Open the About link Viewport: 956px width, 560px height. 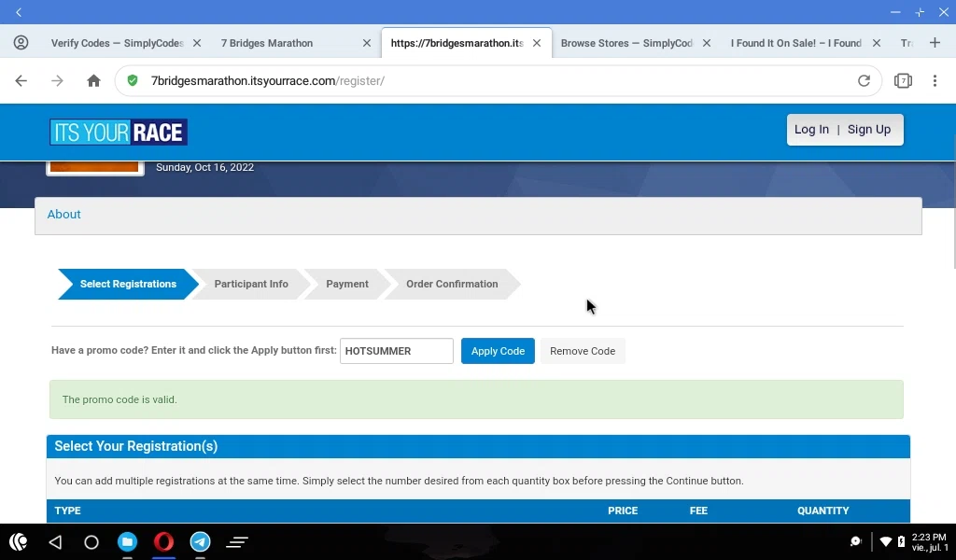pos(64,214)
